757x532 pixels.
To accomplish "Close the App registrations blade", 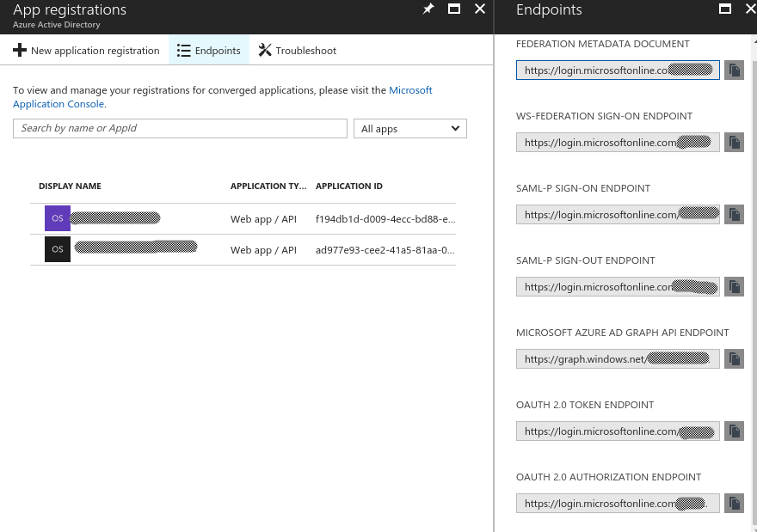I will point(479,9).
